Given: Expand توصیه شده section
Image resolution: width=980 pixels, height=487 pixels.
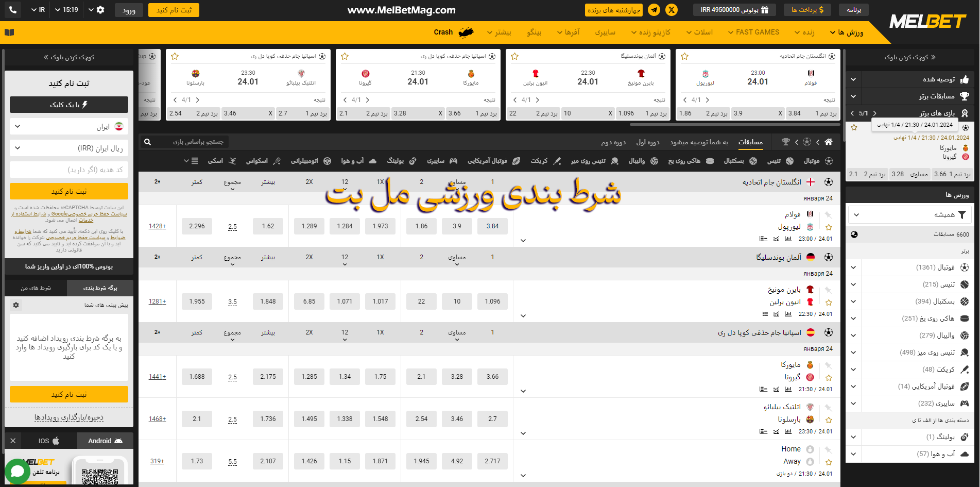Looking at the screenshot, I should point(853,79).
